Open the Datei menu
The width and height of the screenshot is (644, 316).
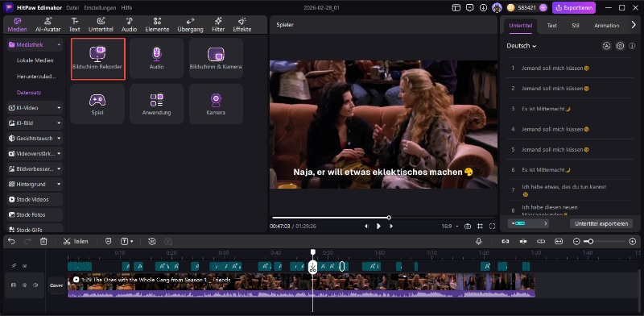[72, 7]
